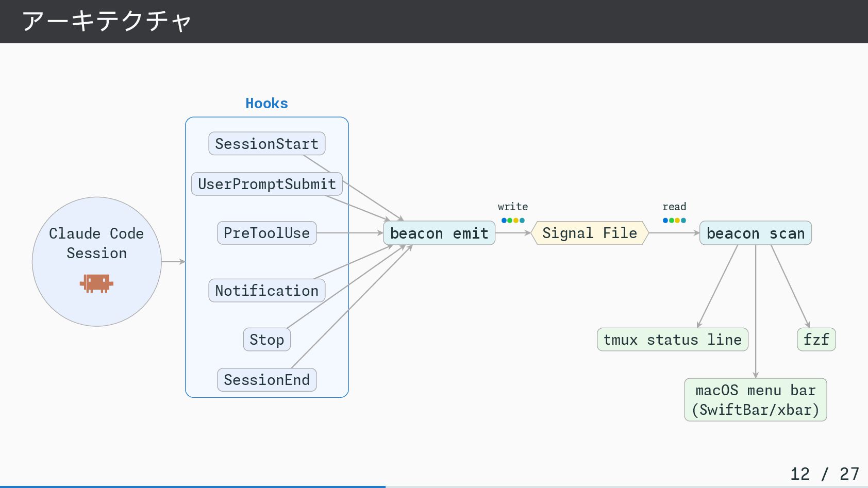Click the PreToolUse hook box
The width and height of the screenshot is (868, 488).
[266, 233]
